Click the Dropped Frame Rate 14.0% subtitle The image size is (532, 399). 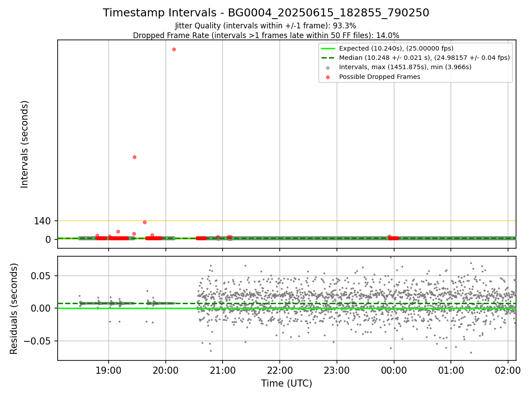coord(266,35)
